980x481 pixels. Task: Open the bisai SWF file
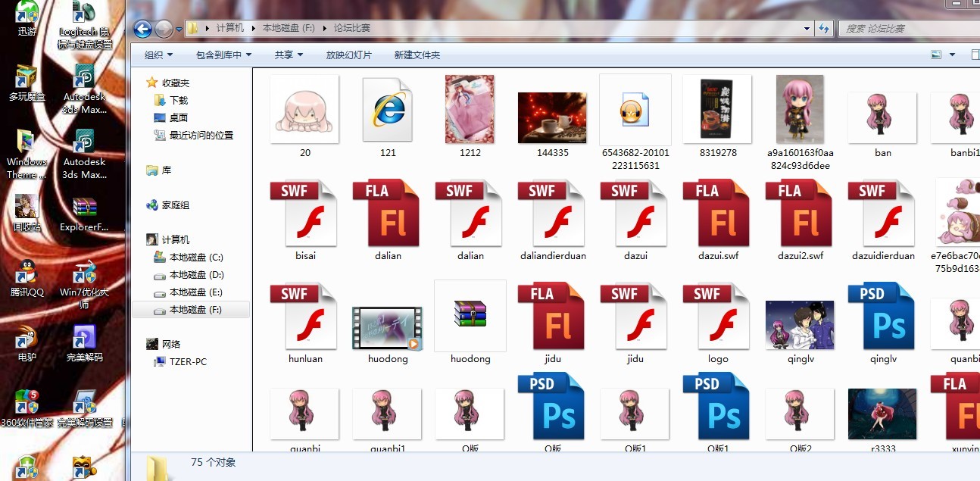(x=305, y=220)
